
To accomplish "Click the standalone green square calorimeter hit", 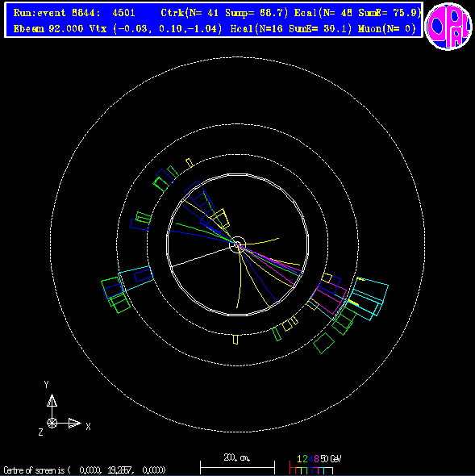I will click(x=323, y=343).
